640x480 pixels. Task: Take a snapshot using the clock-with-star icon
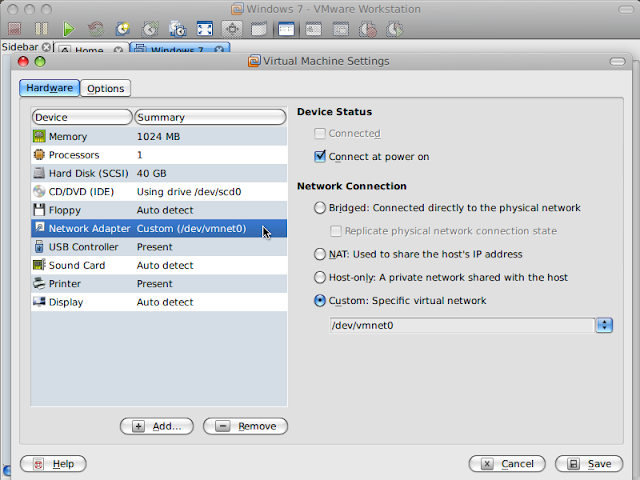[x=123, y=29]
